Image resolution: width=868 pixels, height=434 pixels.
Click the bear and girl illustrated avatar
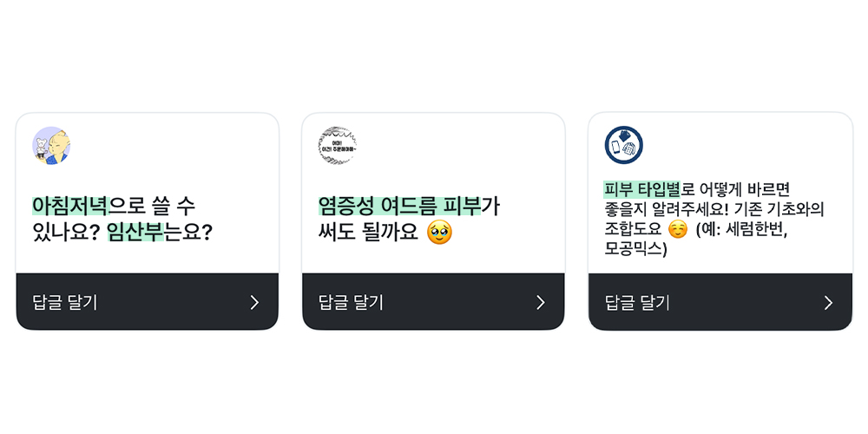tap(51, 146)
